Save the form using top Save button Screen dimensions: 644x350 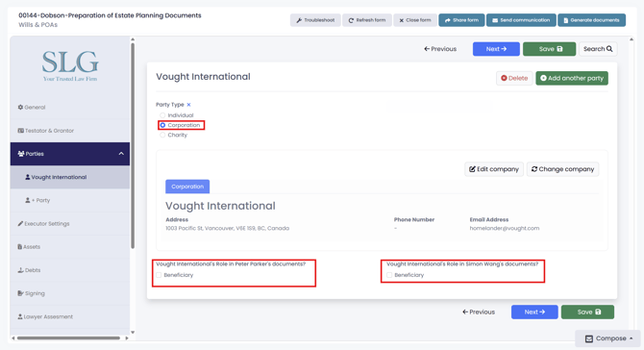[x=549, y=49]
